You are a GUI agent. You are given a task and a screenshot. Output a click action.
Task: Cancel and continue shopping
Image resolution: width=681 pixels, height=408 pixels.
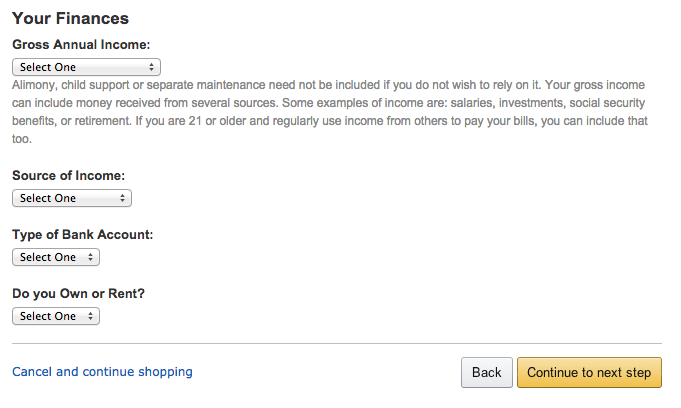coord(102,372)
